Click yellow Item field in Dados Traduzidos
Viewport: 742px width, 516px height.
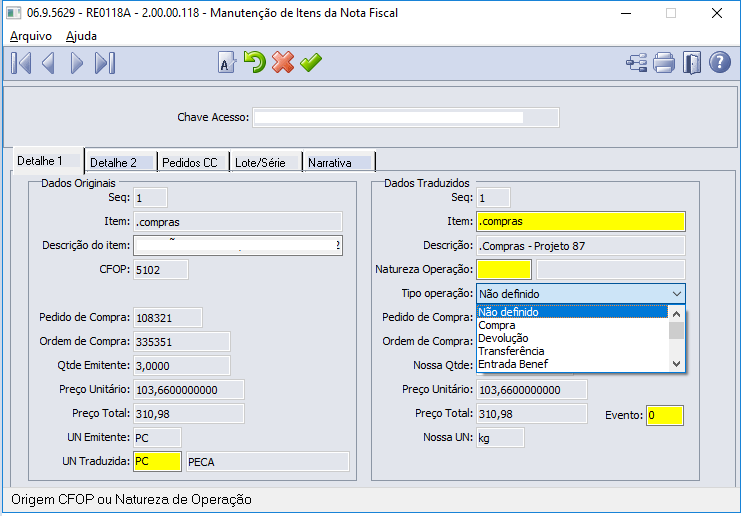[x=581, y=222]
